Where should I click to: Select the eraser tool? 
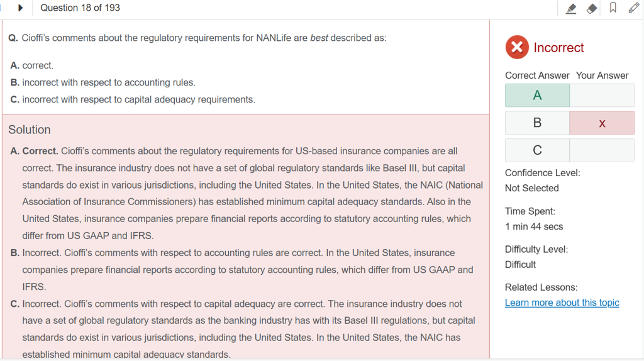592,8
